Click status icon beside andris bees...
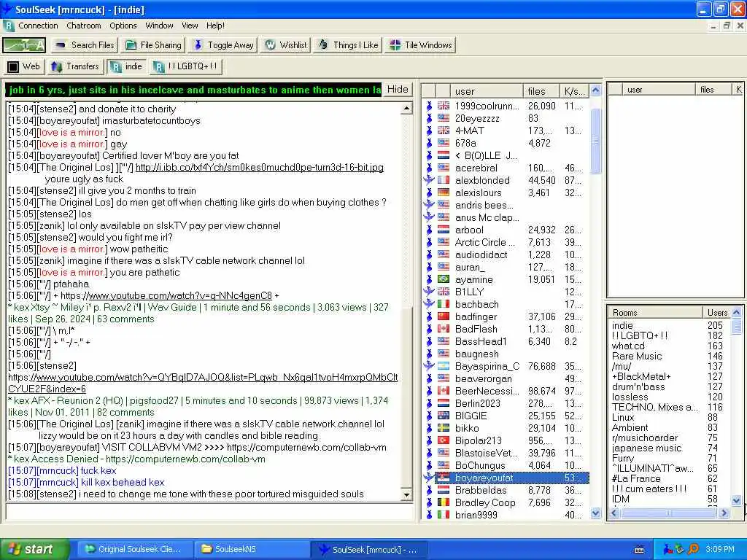 click(429, 205)
